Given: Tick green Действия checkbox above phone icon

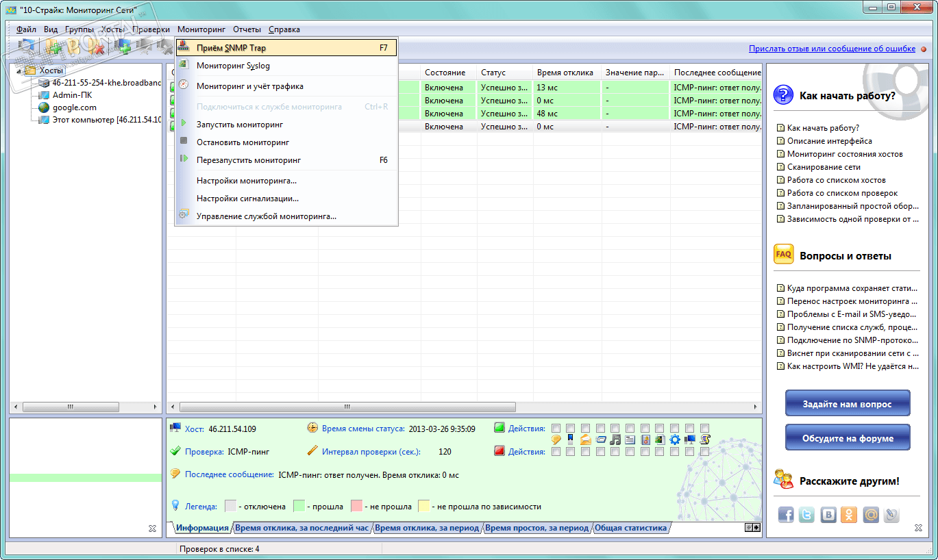Looking at the screenshot, I should [x=571, y=429].
